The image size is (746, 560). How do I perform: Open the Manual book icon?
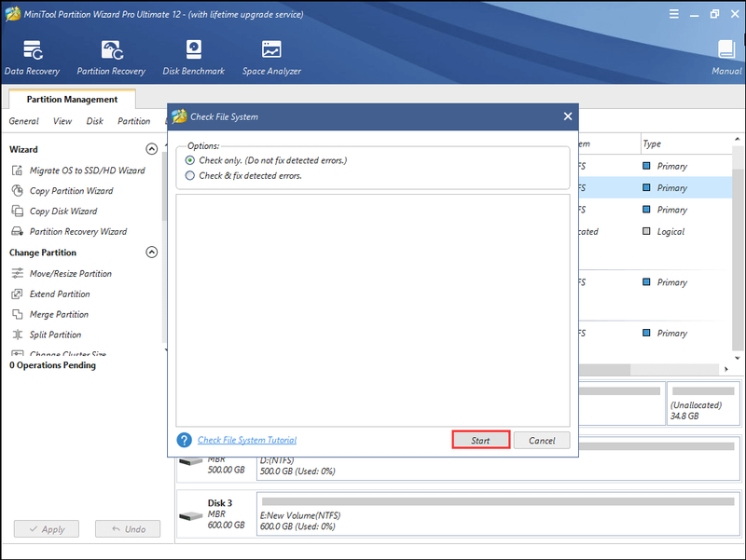pyautogui.click(x=726, y=49)
